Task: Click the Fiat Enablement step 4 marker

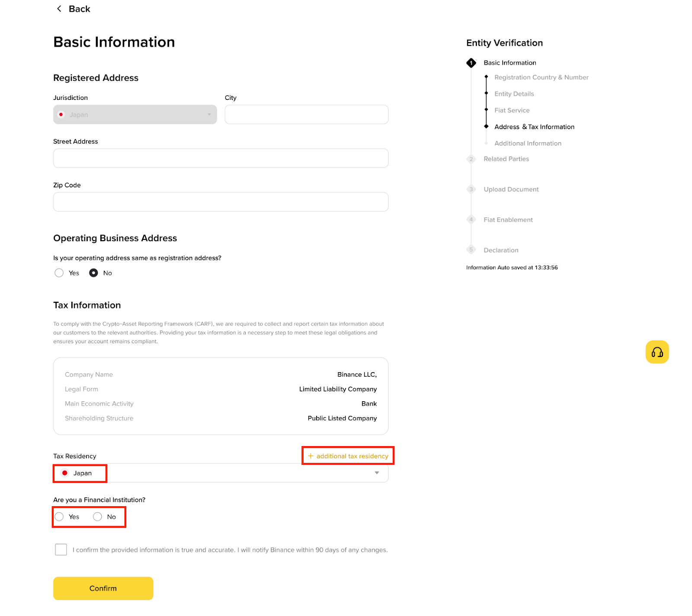Action: (471, 220)
